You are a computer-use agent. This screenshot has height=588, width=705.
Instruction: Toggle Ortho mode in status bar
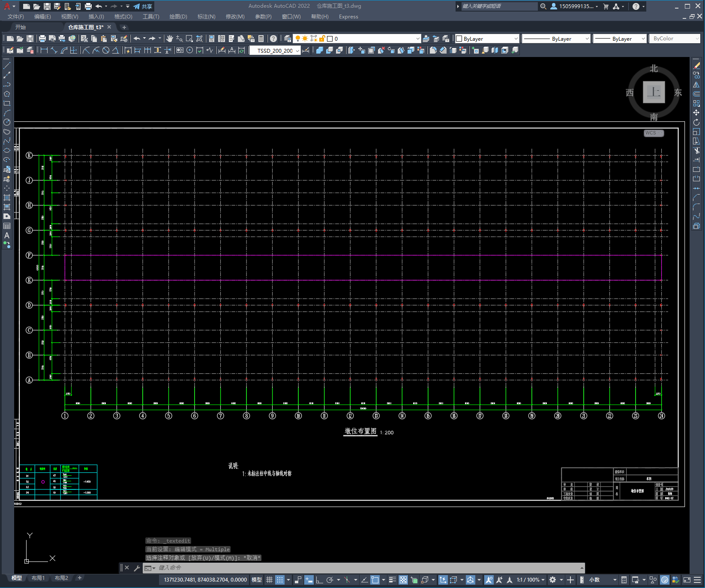point(319,580)
